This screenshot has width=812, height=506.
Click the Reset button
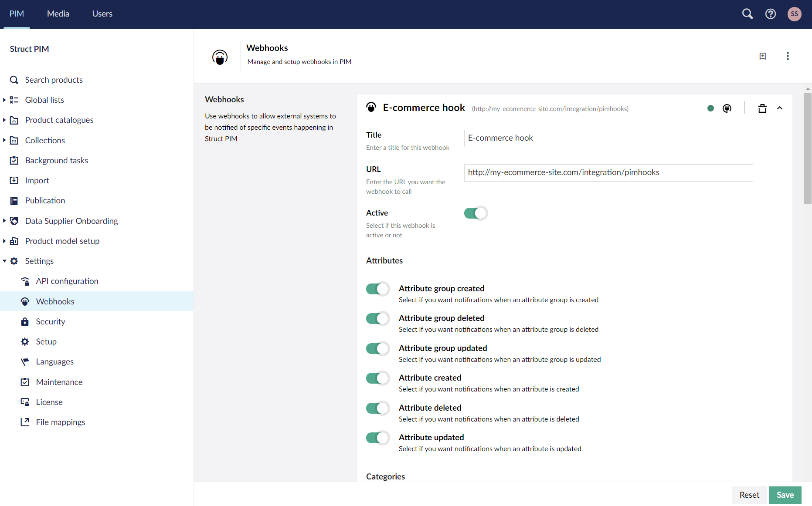point(749,495)
